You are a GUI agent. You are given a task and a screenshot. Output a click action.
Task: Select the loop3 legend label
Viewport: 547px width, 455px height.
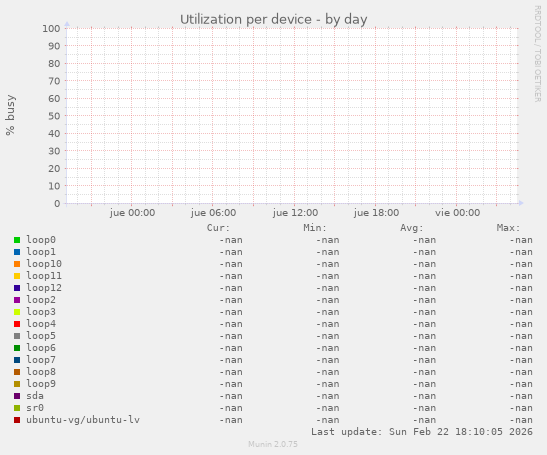(41, 312)
